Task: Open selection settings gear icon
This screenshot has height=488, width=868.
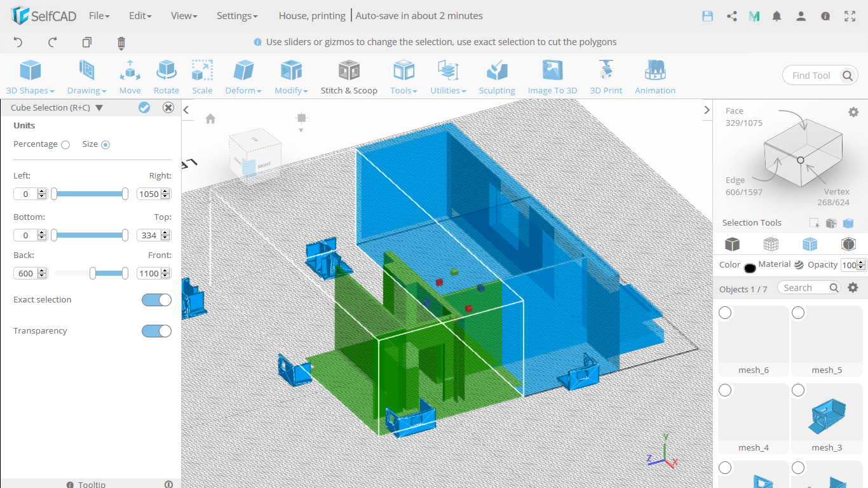Action: pos(853,112)
